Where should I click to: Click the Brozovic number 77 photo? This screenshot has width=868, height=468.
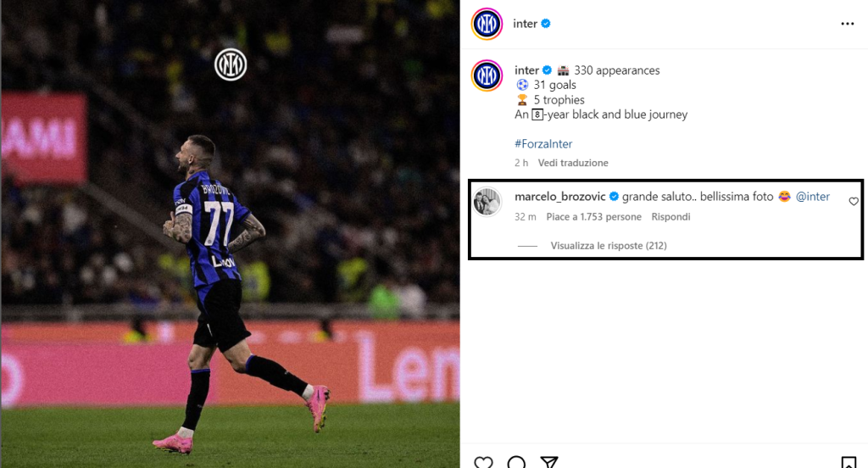230,234
